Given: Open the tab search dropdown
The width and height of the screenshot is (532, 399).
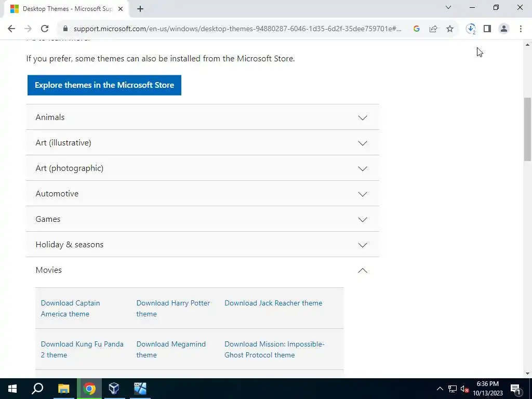Looking at the screenshot, I should (x=448, y=7).
